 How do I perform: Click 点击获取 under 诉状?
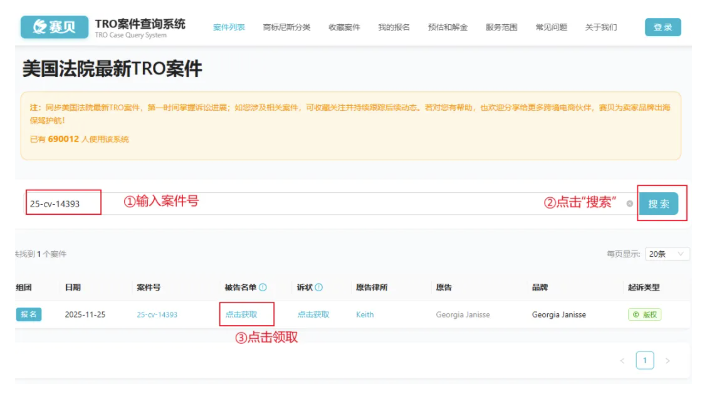pos(313,314)
